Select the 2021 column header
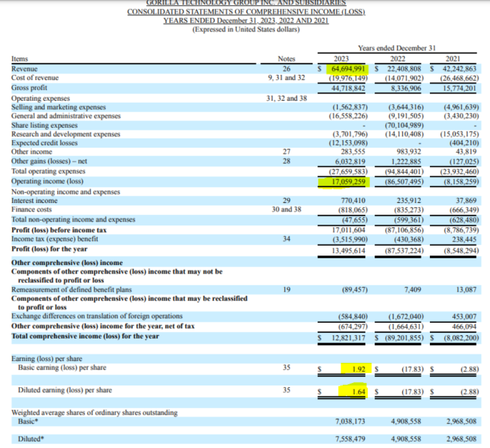The width and height of the screenshot is (490, 448). point(453,59)
